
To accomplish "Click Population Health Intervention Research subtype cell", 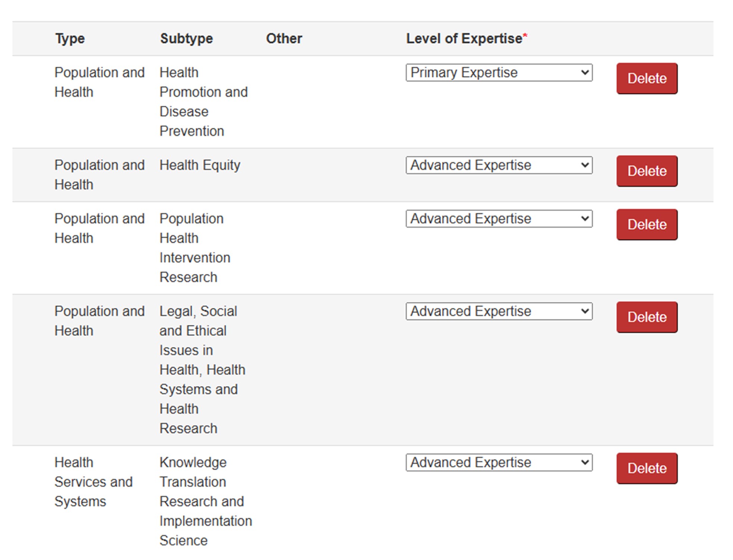I will pyautogui.click(x=194, y=248).
